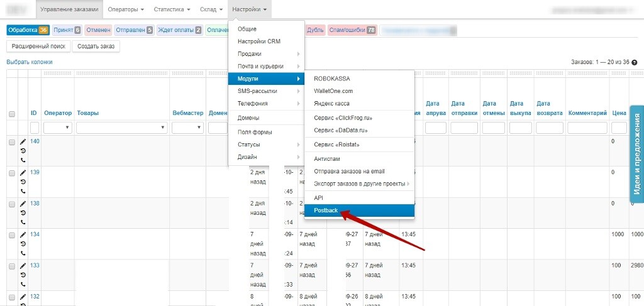Click the edit pencil for order 134
Viewport: 644px width, 306px height.
pyautogui.click(x=23, y=234)
